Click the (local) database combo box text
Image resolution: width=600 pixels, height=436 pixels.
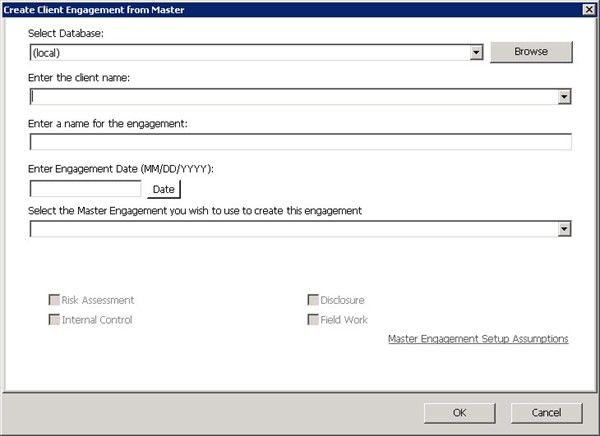[250, 52]
